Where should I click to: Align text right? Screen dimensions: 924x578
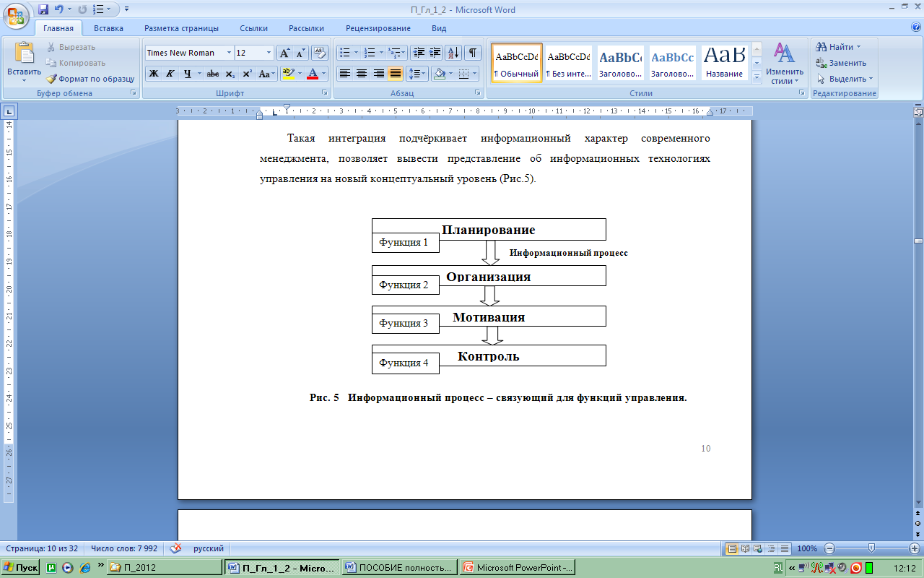(378, 74)
